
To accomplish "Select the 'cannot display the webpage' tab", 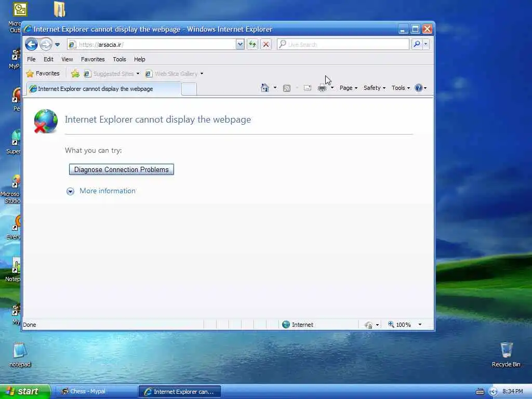I will 104,89.
